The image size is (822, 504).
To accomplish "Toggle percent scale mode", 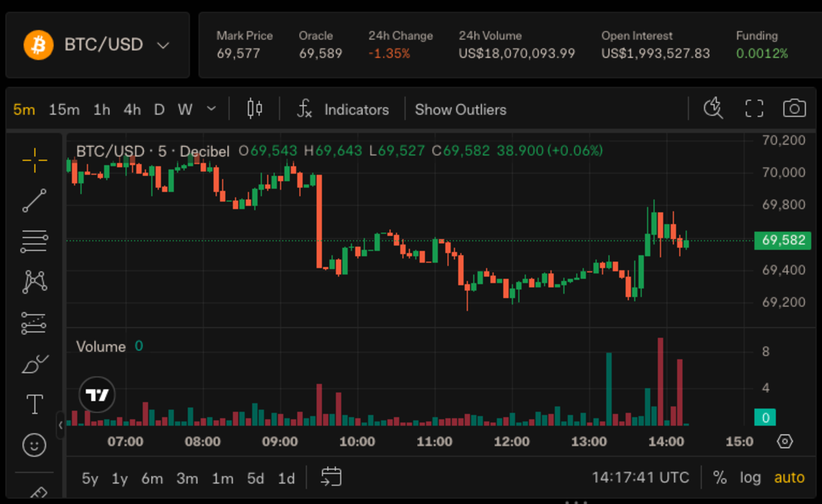I will [719, 477].
